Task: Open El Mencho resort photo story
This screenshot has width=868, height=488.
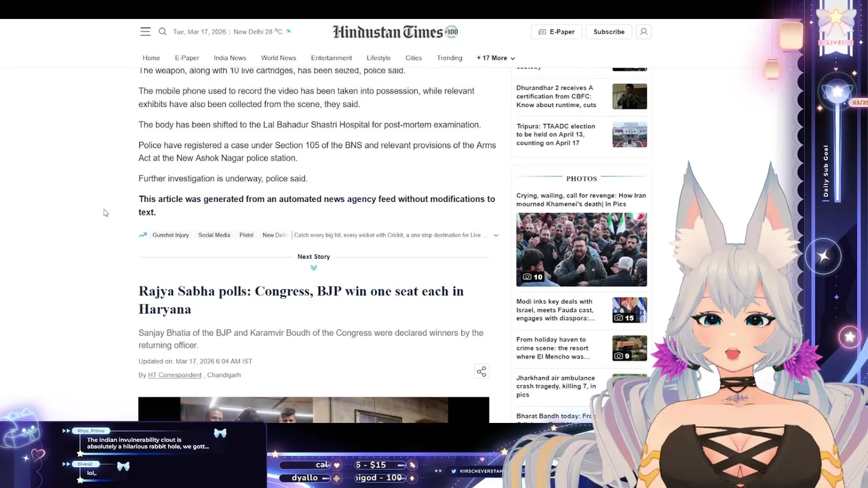Action: 553,348
